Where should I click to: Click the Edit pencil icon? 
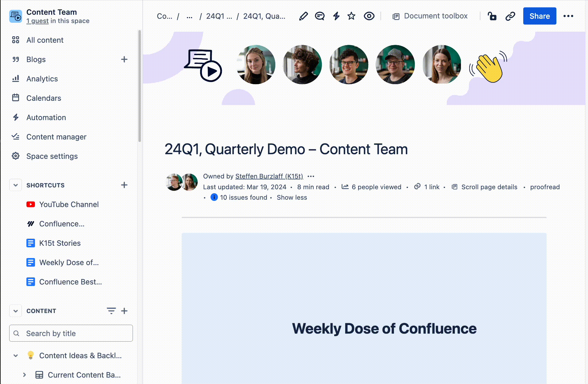coord(303,16)
